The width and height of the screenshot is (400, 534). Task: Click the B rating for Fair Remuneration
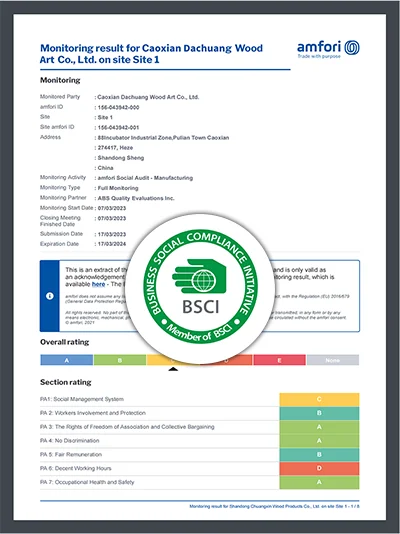(x=319, y=455)
